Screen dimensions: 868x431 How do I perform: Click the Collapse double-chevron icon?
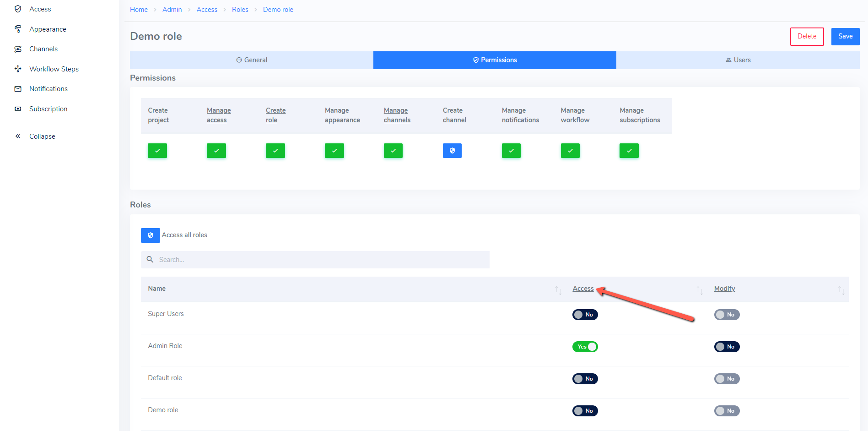[18, 136]
